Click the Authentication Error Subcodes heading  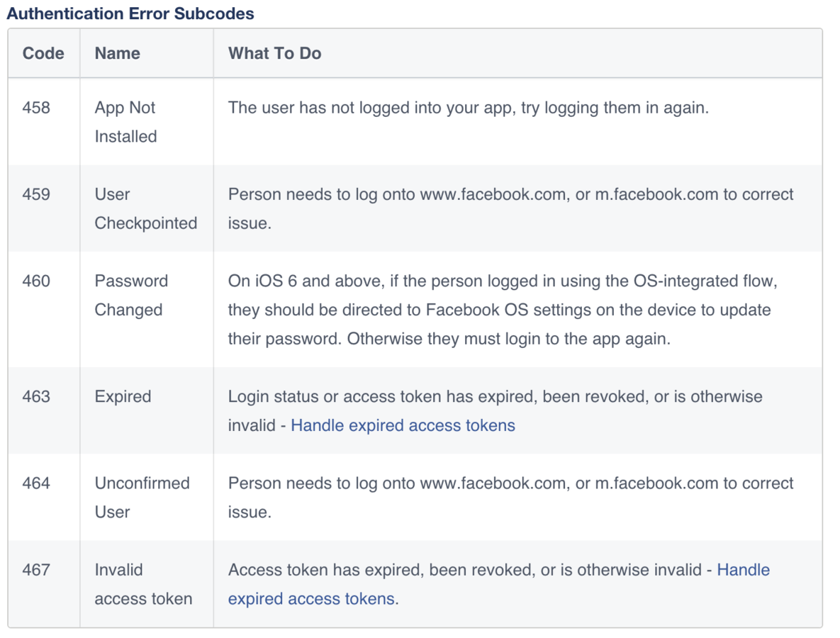click(x=130, y=13)
